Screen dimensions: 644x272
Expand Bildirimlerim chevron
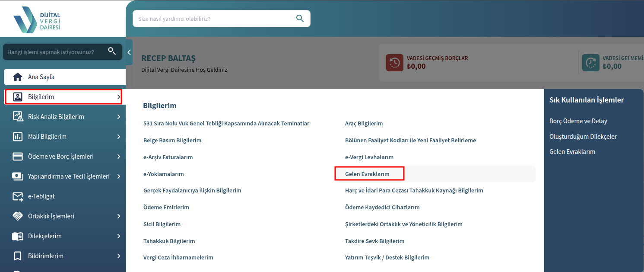(119, 256)
